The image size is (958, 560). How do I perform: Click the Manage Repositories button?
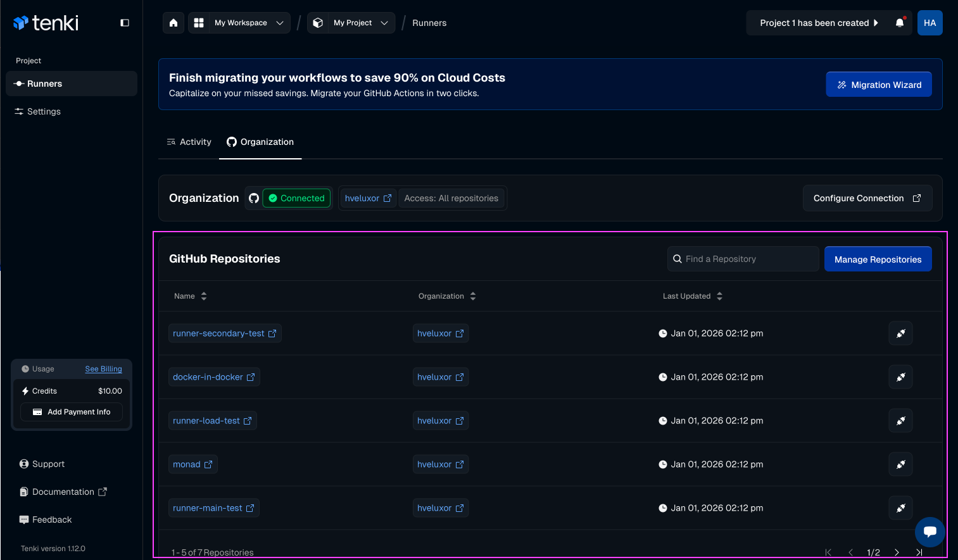tap(878, 259)
